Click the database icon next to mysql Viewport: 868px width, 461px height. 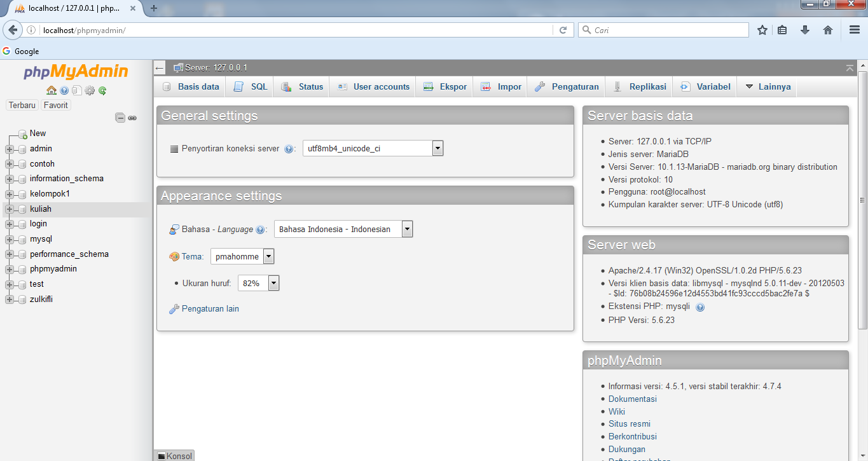click(22, 240)
